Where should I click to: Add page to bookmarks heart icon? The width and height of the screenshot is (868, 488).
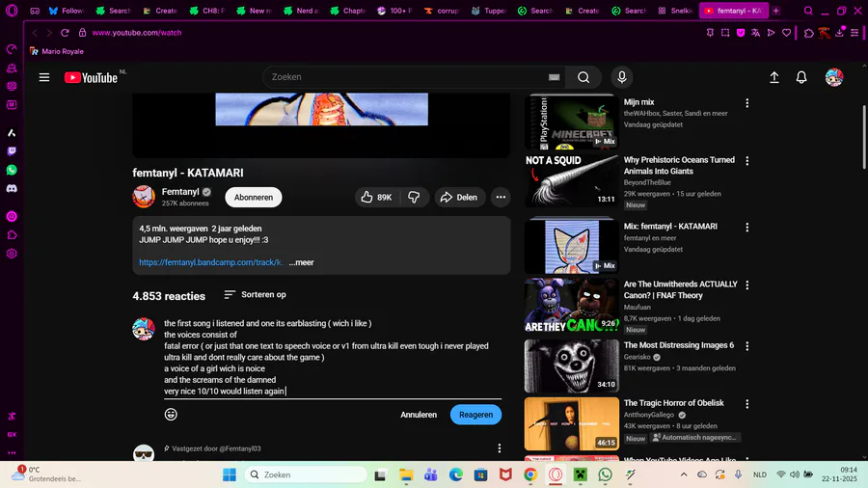pos(786,33)
